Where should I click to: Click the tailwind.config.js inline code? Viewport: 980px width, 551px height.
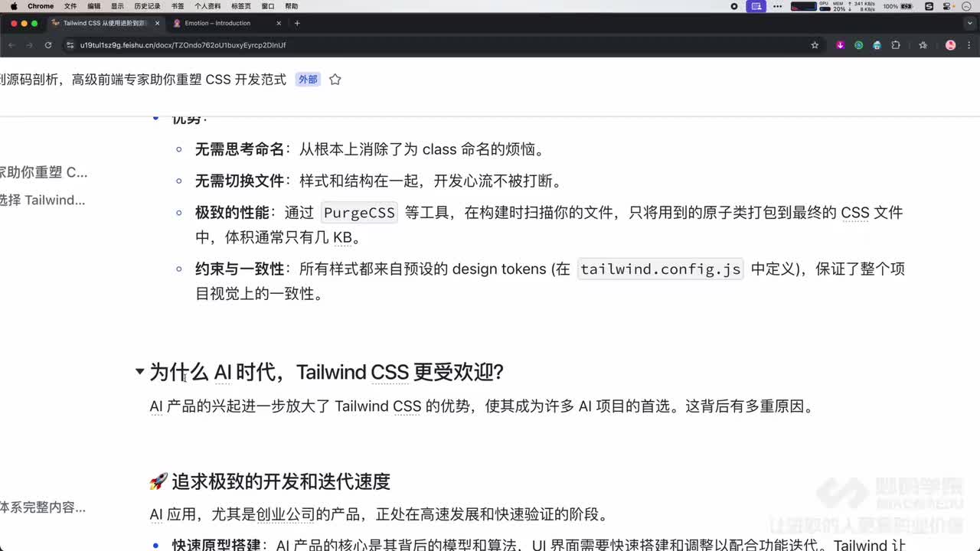tap(660, 269)
